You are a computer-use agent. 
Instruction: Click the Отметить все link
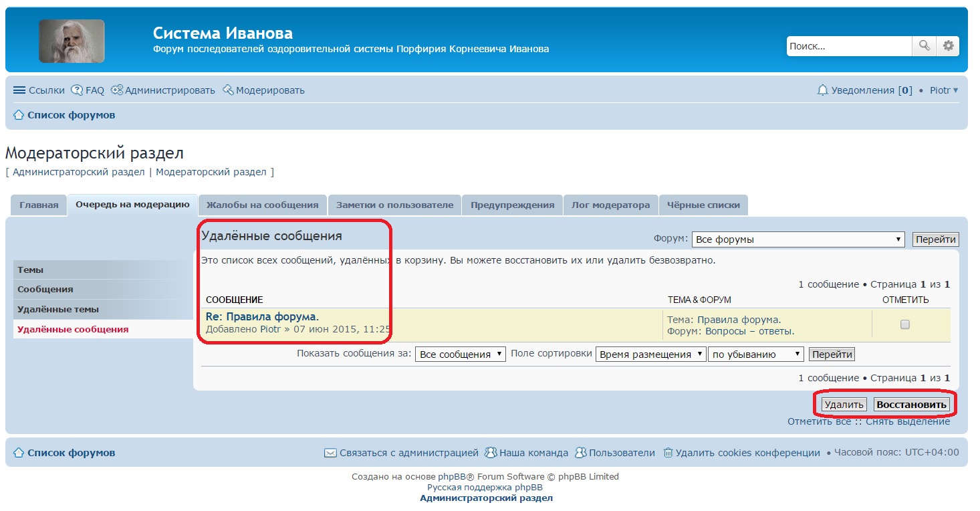[819, 421]
